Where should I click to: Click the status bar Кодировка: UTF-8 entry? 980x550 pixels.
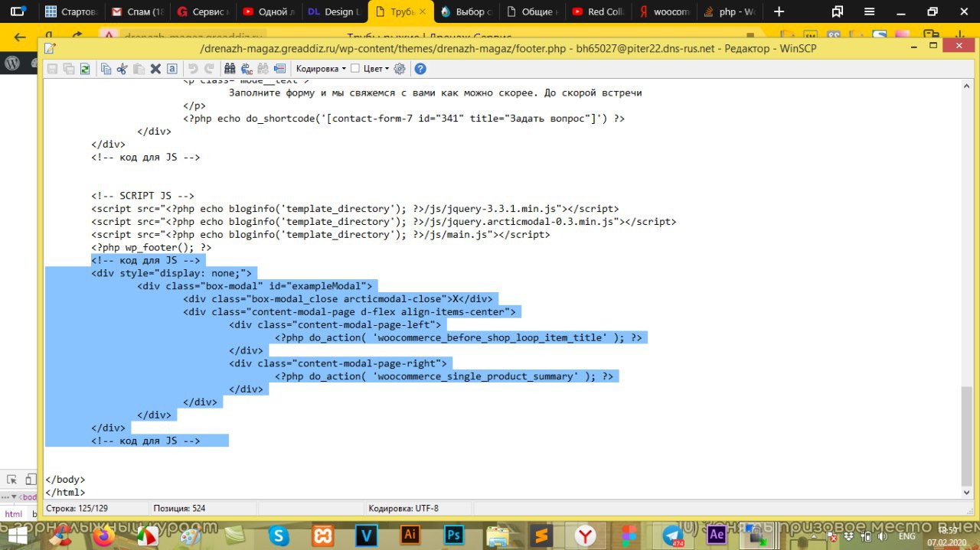pos(403,508)
